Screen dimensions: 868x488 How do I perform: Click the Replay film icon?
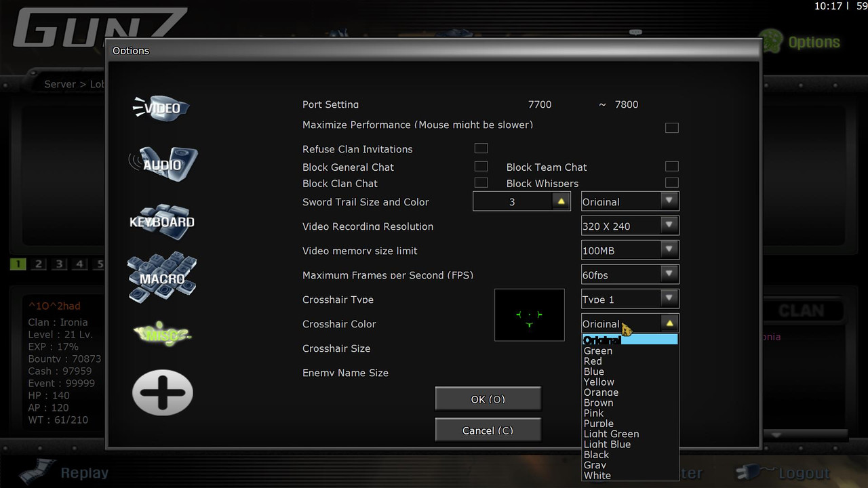click(x=36, y=472)
